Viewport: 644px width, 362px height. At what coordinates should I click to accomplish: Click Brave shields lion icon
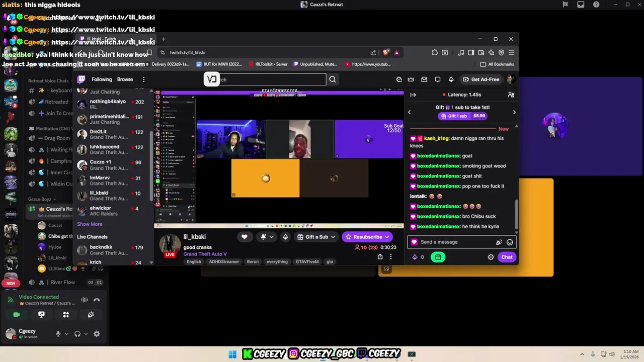(x=386, y=52)
